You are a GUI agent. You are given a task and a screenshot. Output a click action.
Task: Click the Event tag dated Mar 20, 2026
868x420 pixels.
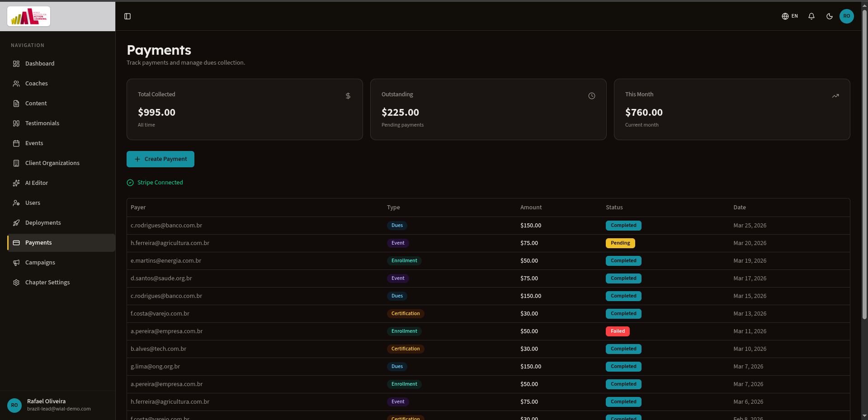[x=398, y=243]
